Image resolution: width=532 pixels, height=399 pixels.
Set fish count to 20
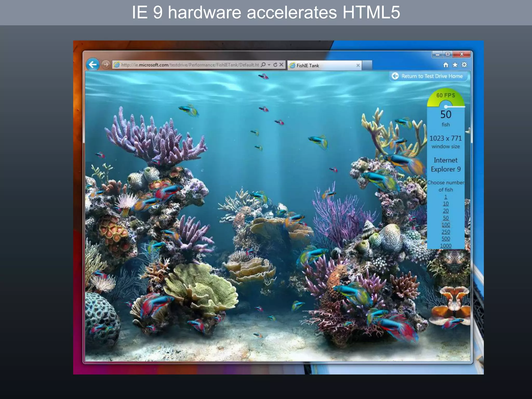pos(446,211)
